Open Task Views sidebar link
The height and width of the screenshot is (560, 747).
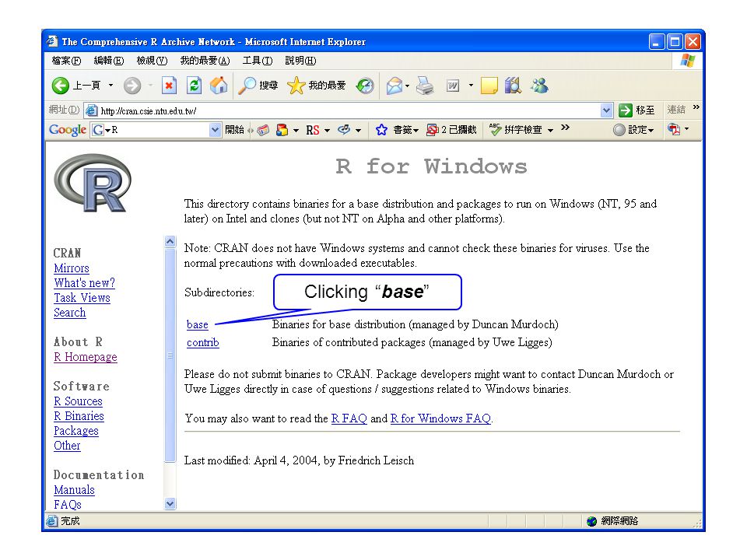pos(82,298)
